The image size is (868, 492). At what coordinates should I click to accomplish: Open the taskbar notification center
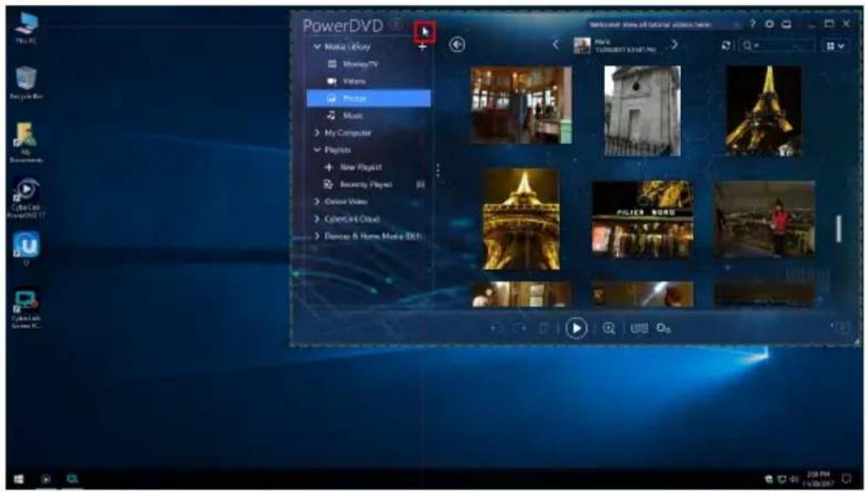click(x=846, y=478)
